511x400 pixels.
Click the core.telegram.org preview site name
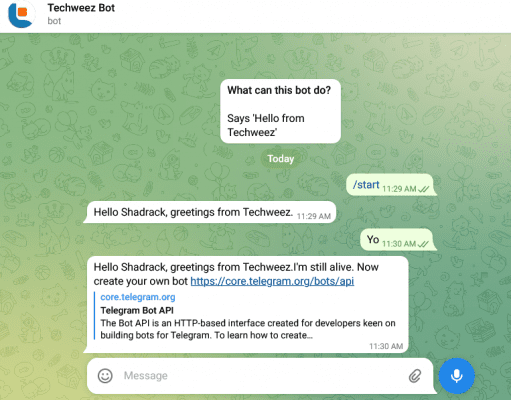[x=138, y=297]
